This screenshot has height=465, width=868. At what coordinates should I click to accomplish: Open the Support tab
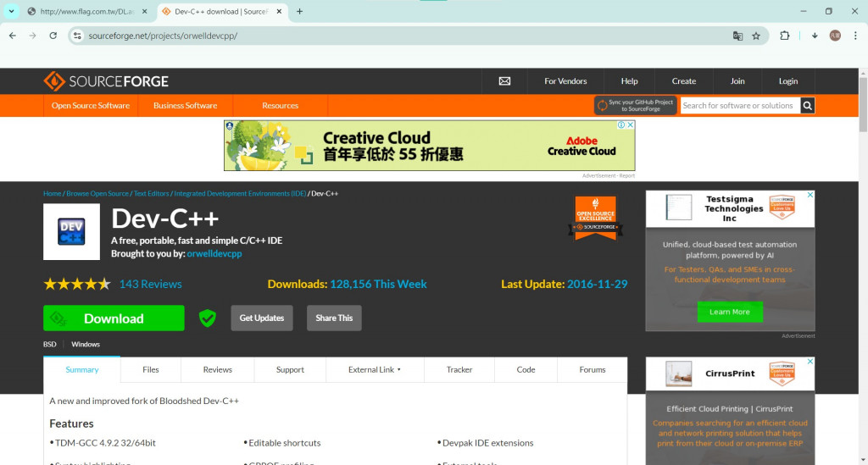[x=290, y=369]
